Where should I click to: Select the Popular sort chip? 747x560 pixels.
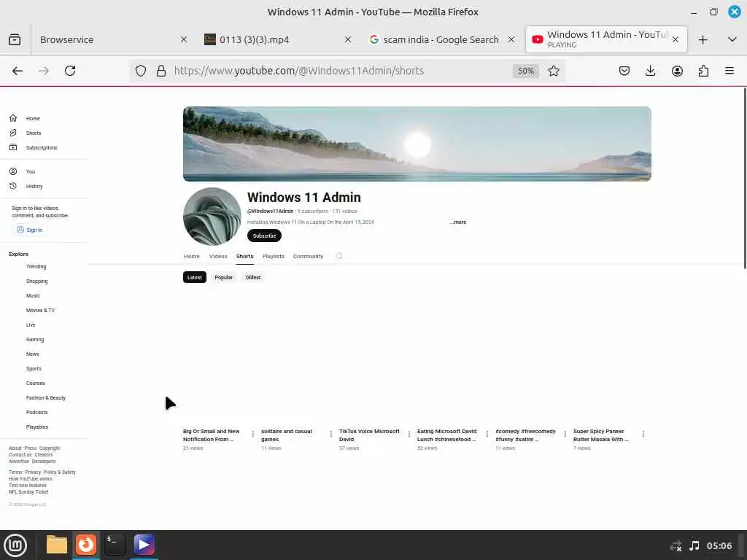(x=223, y=277)
